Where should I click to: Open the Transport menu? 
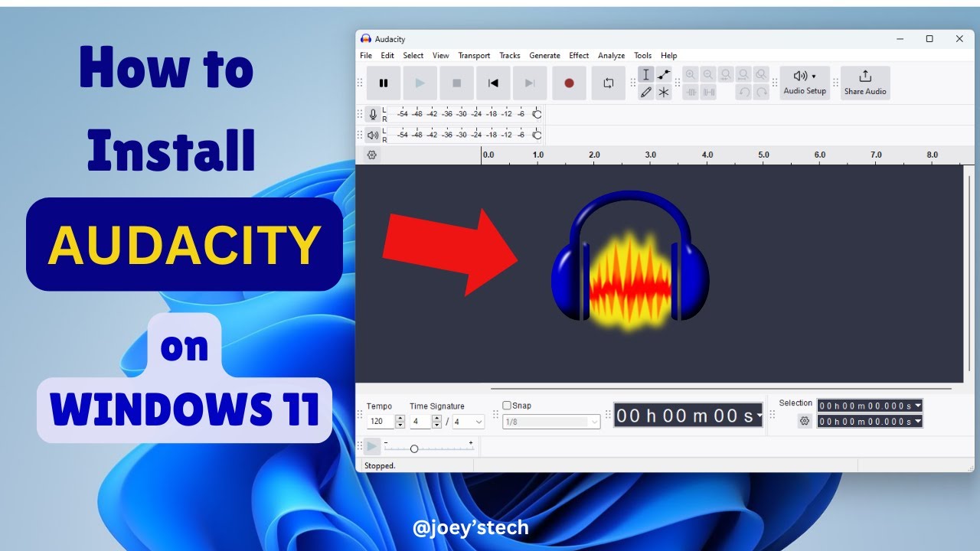coord(474,55)
